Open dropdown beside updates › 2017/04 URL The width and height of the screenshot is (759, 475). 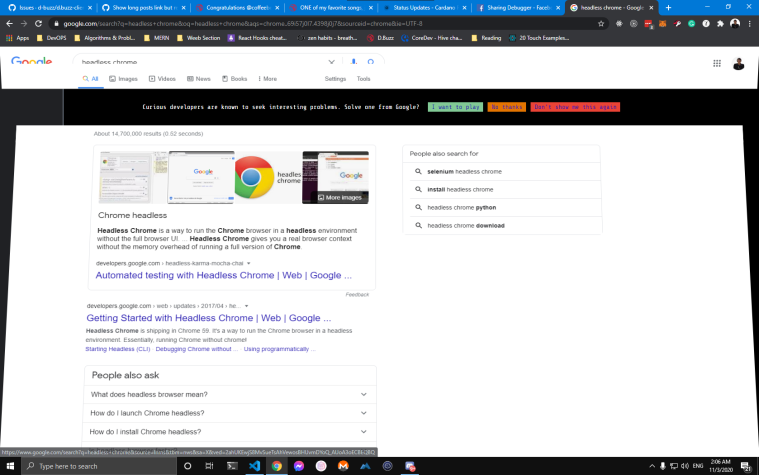tap(246, 306)
